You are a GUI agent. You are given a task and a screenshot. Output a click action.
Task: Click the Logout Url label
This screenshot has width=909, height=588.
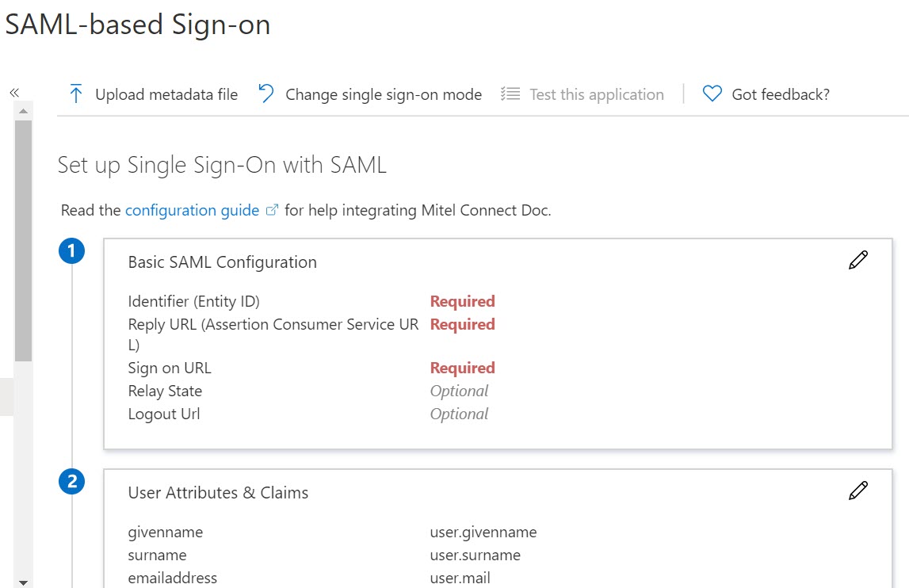[x=163, y=414]
